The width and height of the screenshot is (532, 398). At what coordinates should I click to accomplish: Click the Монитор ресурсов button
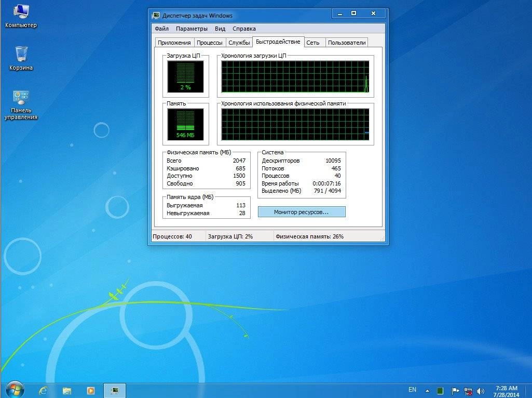tap(301, 212)
